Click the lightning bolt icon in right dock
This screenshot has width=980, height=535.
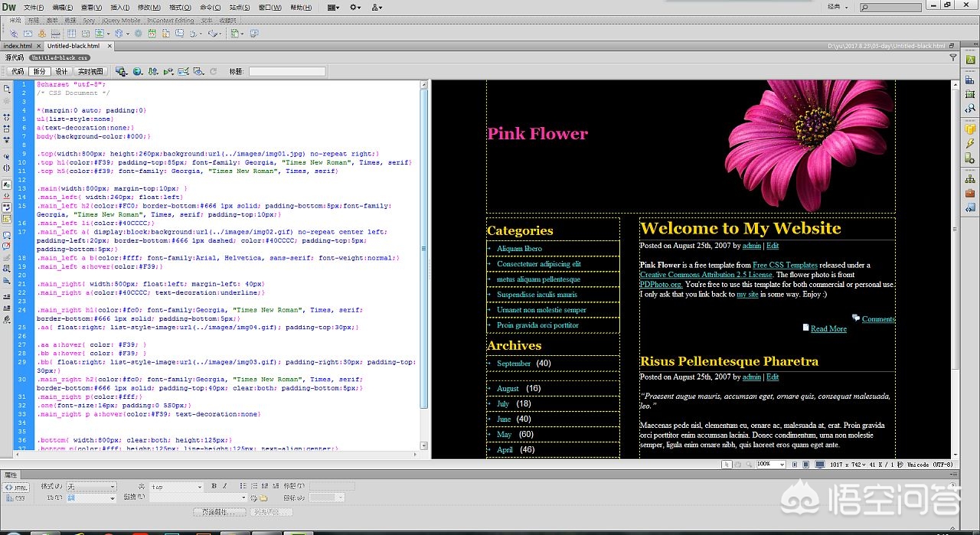[x=970, y=143]
